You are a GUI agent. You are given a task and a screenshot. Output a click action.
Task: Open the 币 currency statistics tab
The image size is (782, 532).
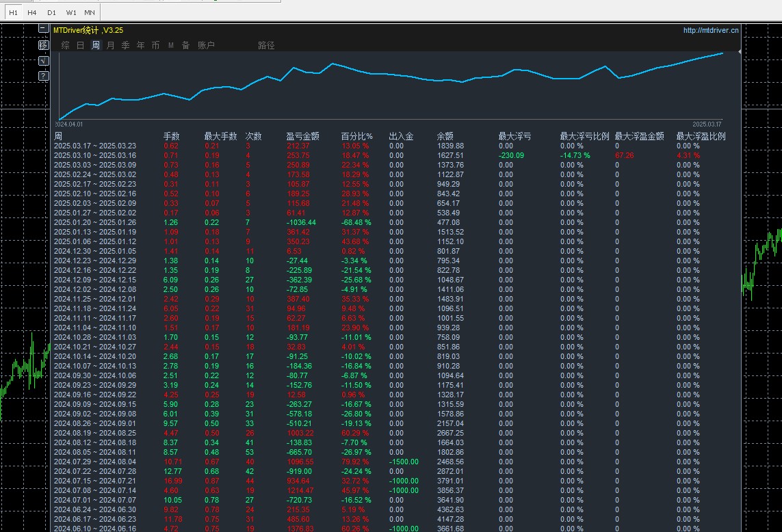[x=155, y=45]
